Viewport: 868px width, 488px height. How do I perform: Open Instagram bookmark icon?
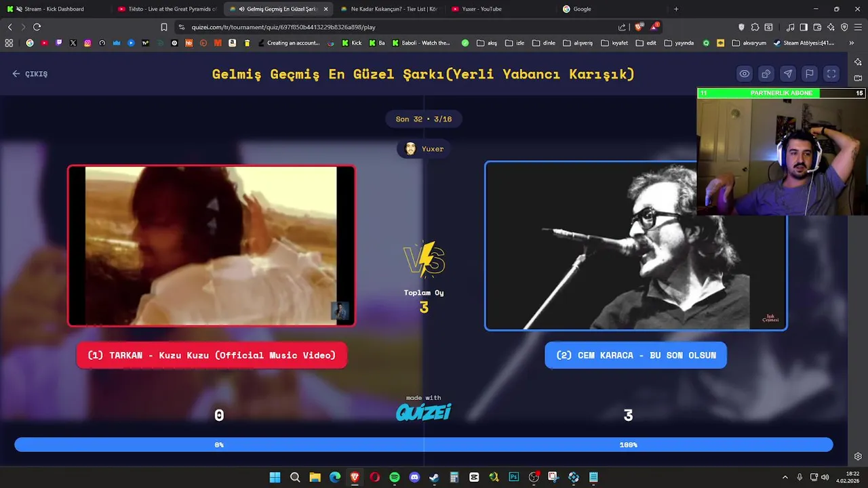click(87, 43)
